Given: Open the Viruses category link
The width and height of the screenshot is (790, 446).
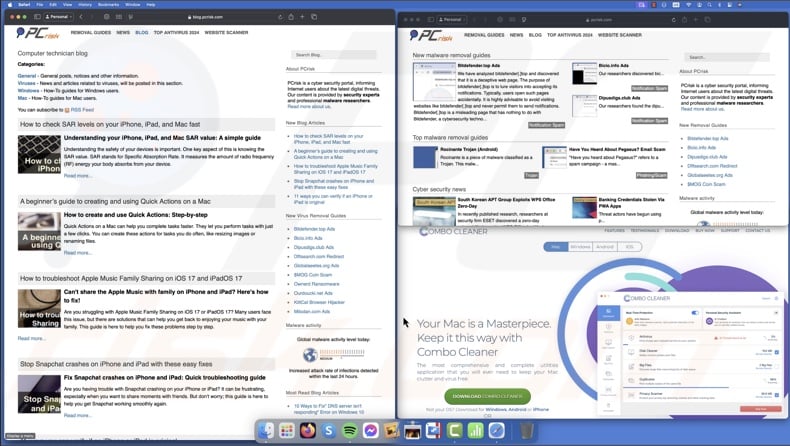Looking at the screenshot, I should click(x=26, y=83).
